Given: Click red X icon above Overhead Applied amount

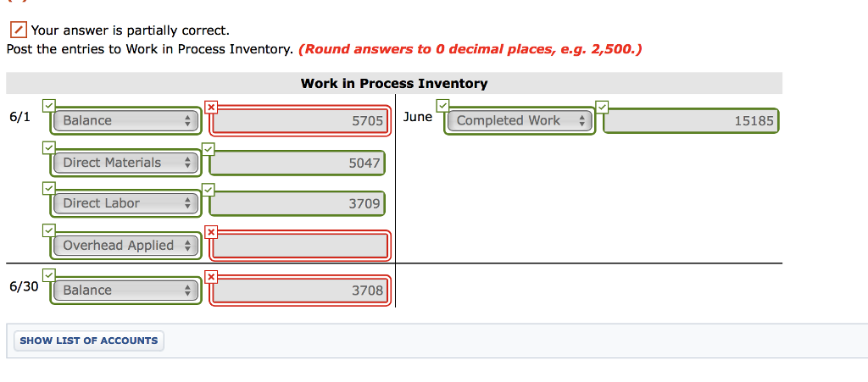Looking at the screenshot, I should (211, 233).
